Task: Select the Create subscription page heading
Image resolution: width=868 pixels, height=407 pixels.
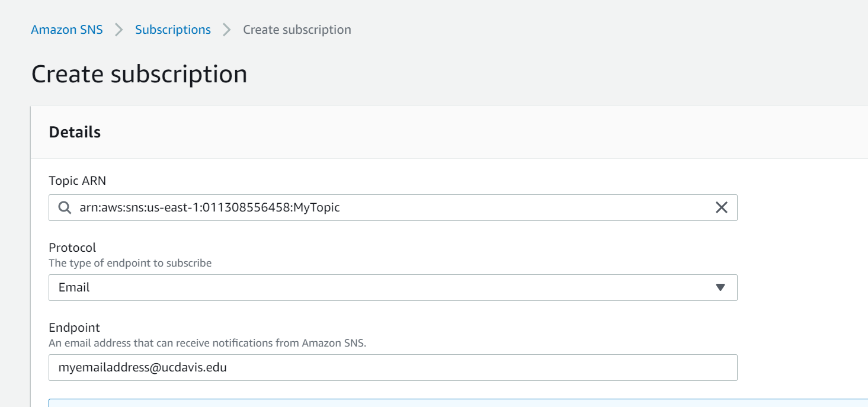Action: pyautogui.click(x=139, y=73)
